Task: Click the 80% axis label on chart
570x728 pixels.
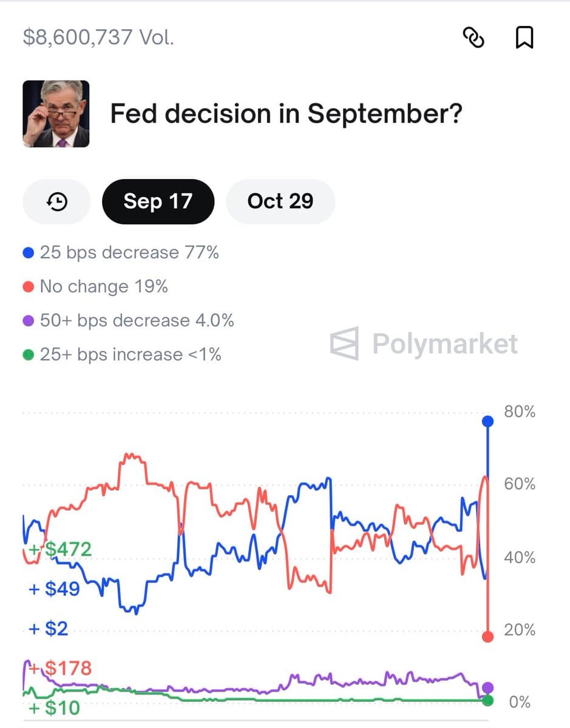Action: (519, 411)
